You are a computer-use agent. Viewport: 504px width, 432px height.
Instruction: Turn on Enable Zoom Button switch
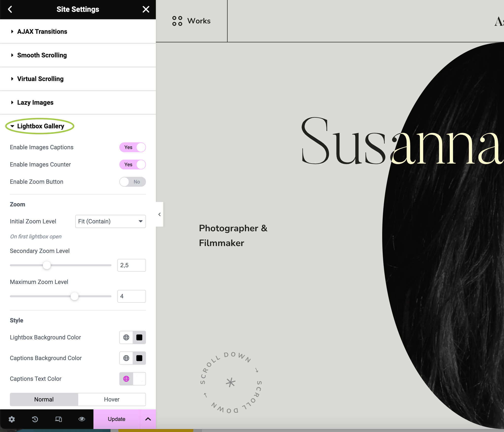[133, 182]
